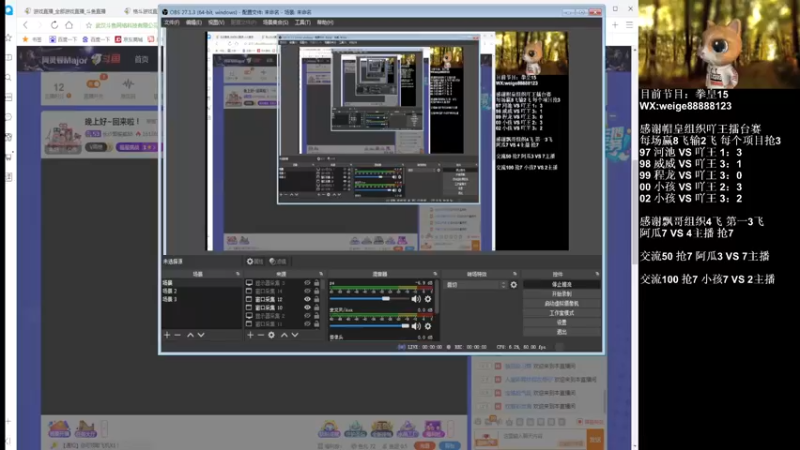
Task: Click 退出 to exit OBS
Action: point(562,332)
